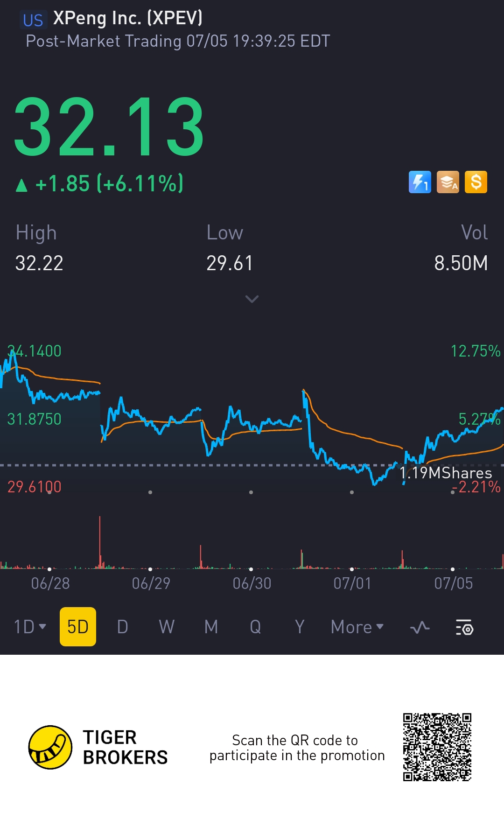This screenshot has width=504, height=840.
Task: Tap the Low value 29.61
Action: pos(230,263)
